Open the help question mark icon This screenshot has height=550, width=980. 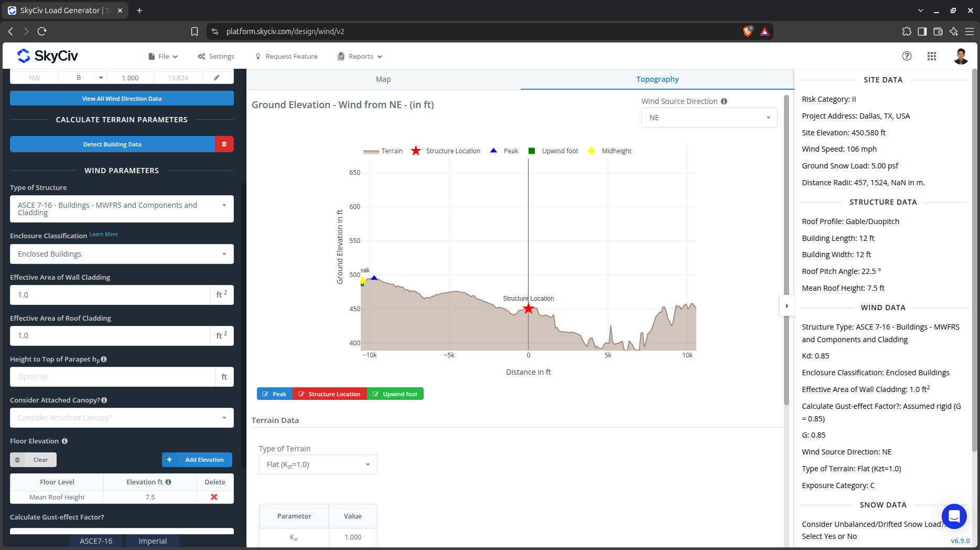907,56
